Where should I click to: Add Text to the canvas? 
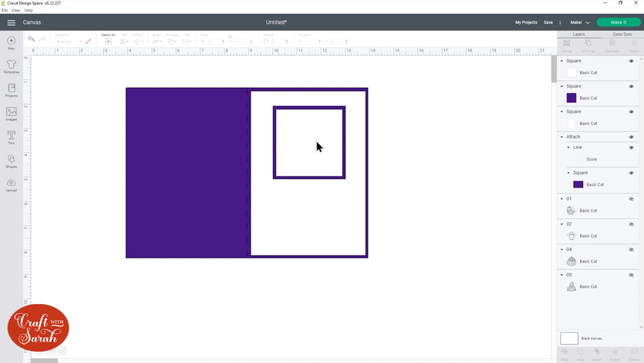(11, 137)
